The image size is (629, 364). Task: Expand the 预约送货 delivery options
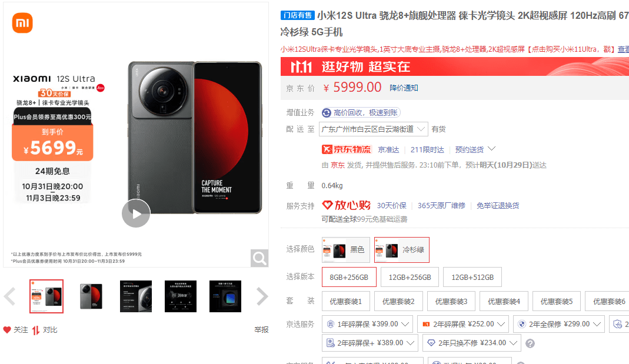(x=475, y=149)
